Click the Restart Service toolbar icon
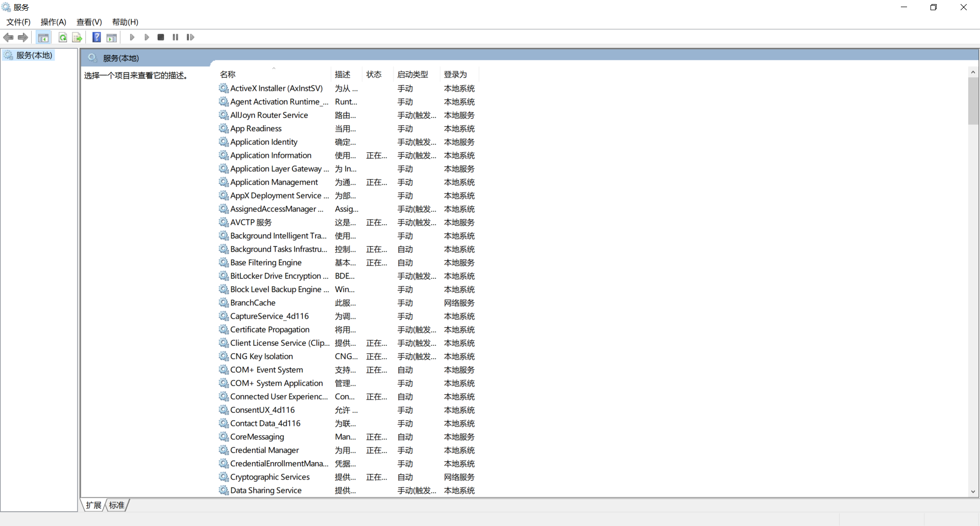The image size is (980, 526). pyautogui.click(x=190, y=37)
